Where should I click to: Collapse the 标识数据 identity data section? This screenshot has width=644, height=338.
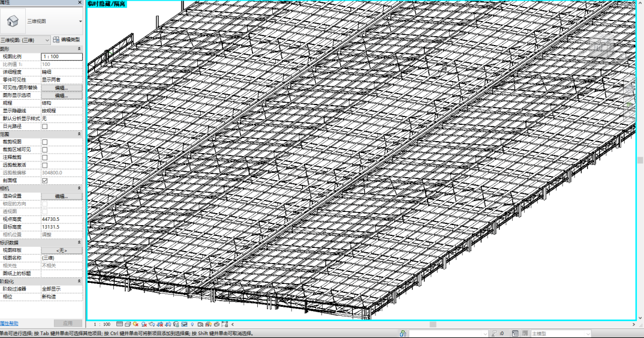[x=79, y=242]
